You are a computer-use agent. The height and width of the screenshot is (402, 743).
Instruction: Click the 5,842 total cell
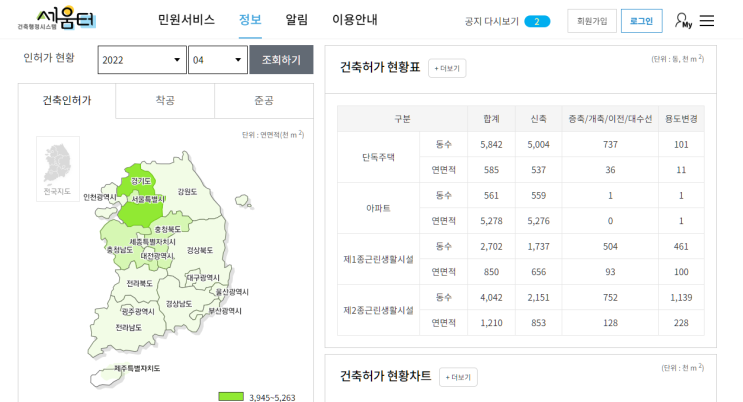point(491,145)
